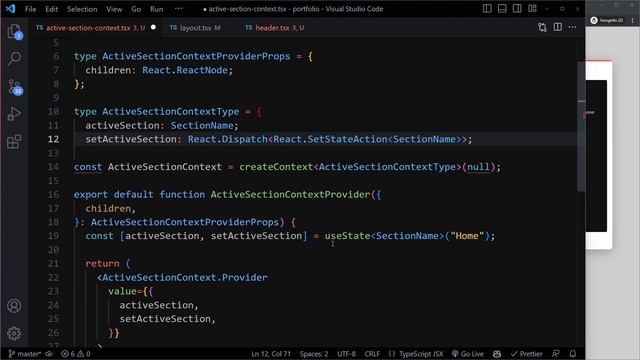Screen dimensions: 640x360
Task: Open notifications bell icon
Action: [573, 354]
